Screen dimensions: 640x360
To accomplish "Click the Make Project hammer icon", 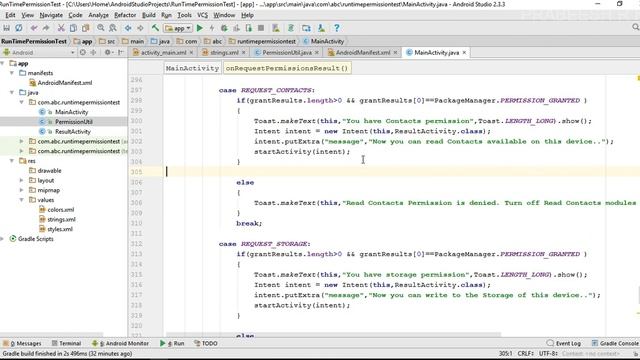I will (x=155, y=28).
